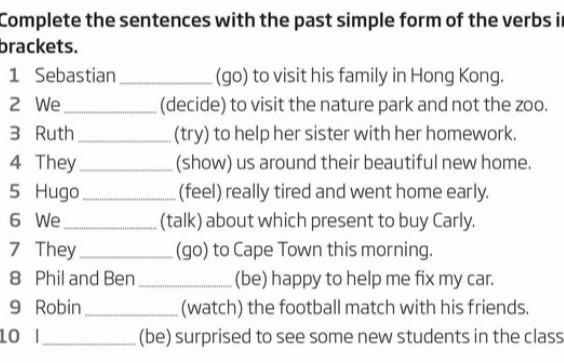
Task: Select the blank after Ruth in sentence 3
Action: point(124,140)
